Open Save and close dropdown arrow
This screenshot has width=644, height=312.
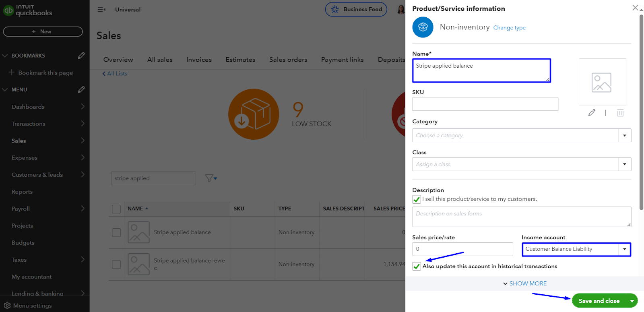(x=632, y=301)
